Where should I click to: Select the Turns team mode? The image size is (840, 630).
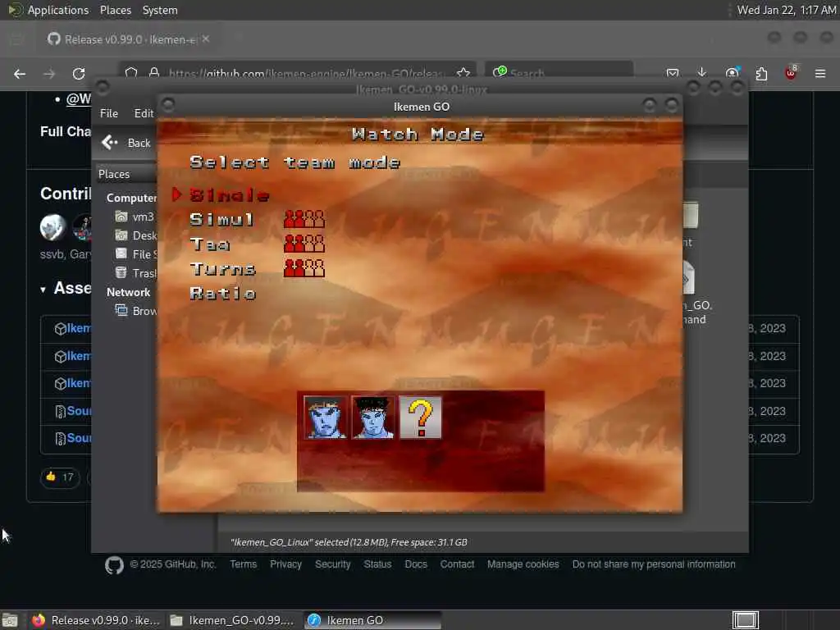pos(222,269)
